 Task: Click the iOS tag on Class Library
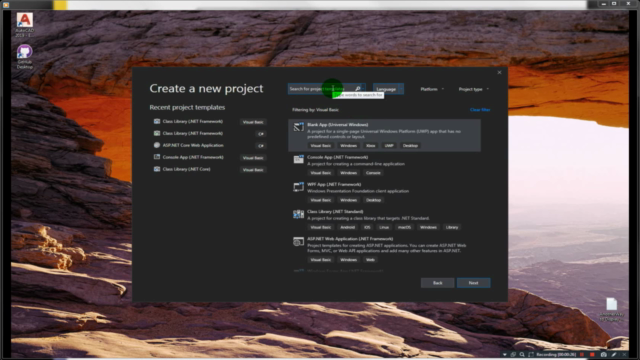(367, 227)
